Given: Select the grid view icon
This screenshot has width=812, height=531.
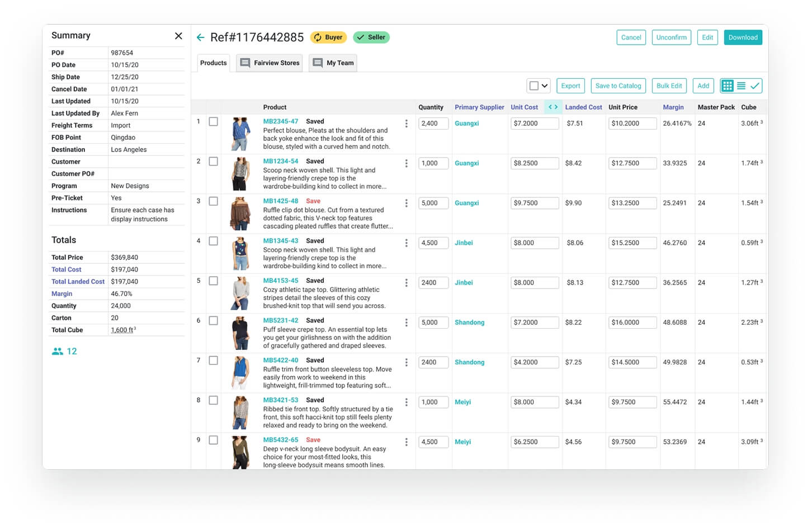Looking at the screenshot, I should coord(728,86).
